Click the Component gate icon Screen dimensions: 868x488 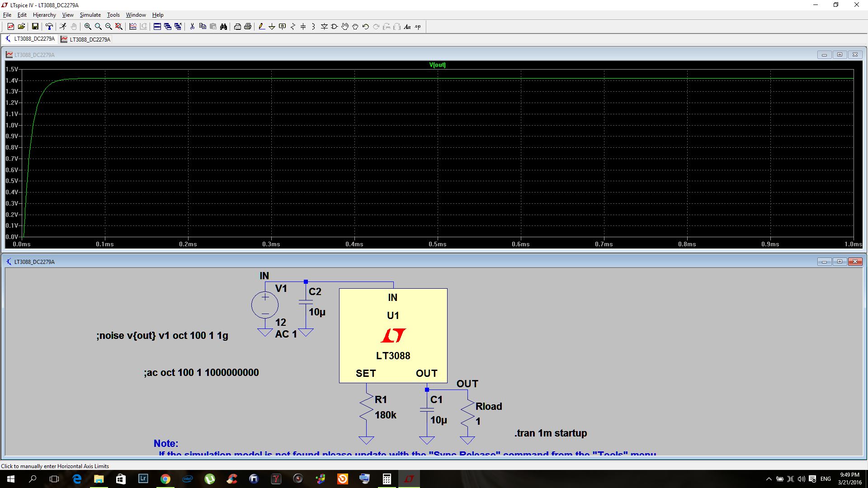(335, 27)
